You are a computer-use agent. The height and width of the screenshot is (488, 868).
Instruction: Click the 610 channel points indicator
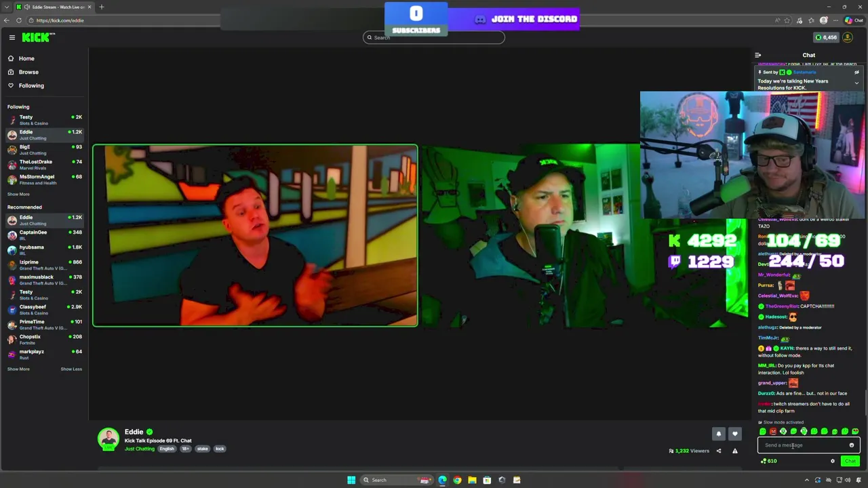pyautogui.click(x=769, y=462)
